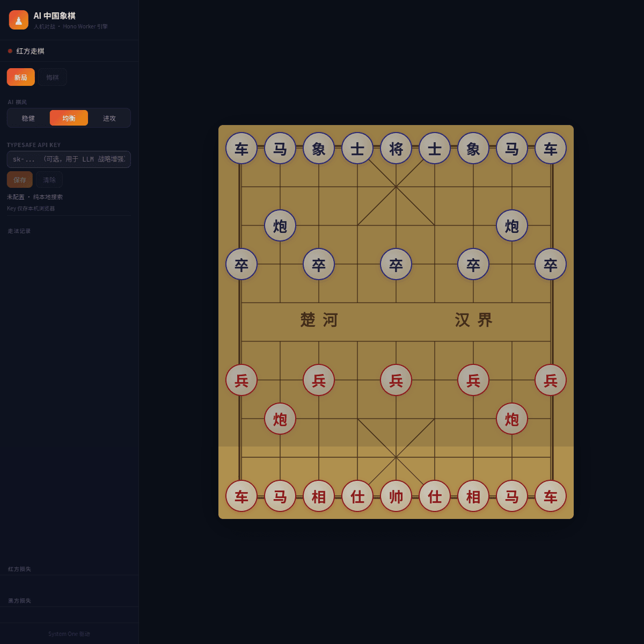Screen dimensions: 644x644
Task: Click the 红方损失 captured pieces label
Action: 19,569
